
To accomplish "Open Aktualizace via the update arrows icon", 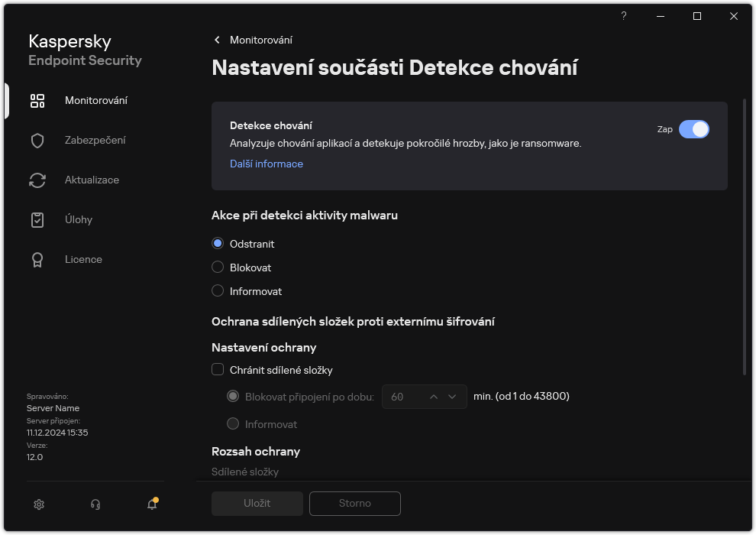I will point(37,180).
